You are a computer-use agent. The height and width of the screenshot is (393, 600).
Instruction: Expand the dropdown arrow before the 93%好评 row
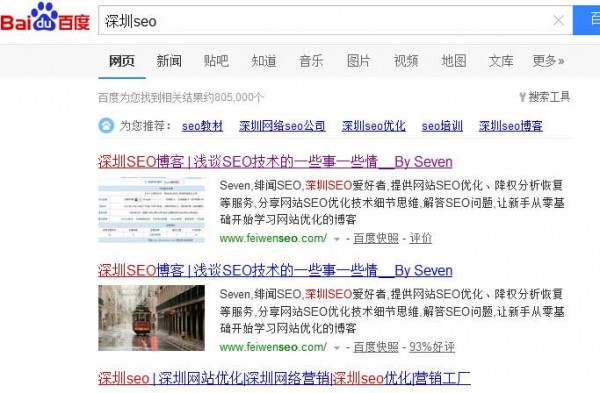[337, 348]
